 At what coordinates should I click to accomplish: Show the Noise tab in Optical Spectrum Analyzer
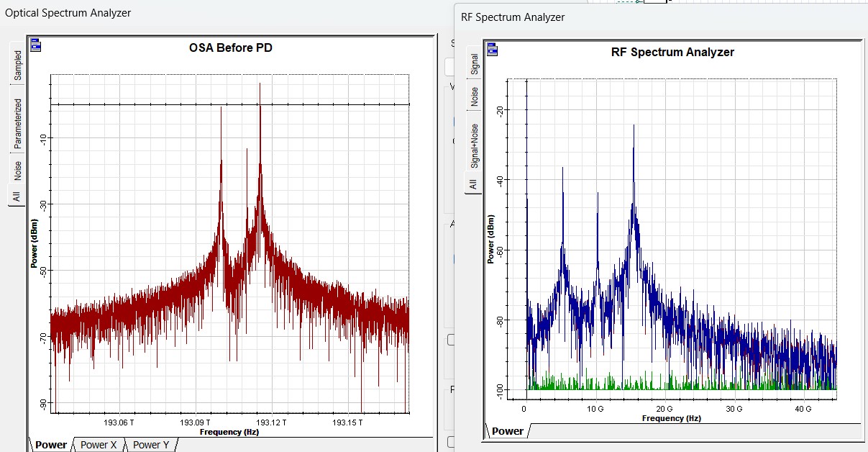tap(17, 171)
